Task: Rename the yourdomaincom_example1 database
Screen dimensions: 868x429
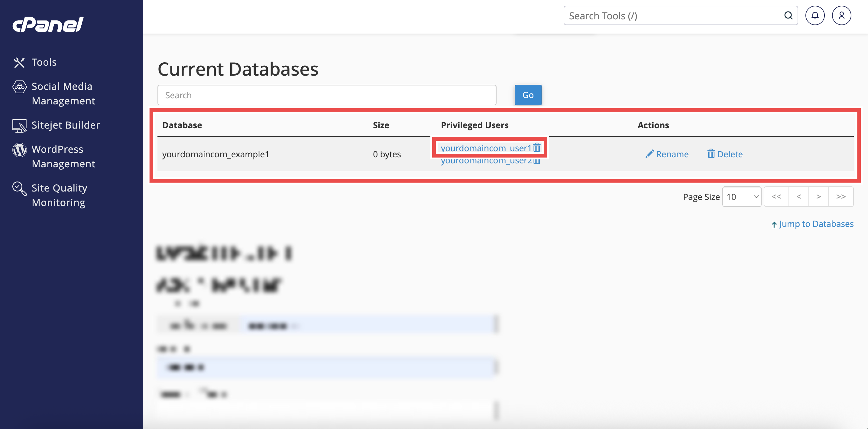Action: (x=667, y=154)
